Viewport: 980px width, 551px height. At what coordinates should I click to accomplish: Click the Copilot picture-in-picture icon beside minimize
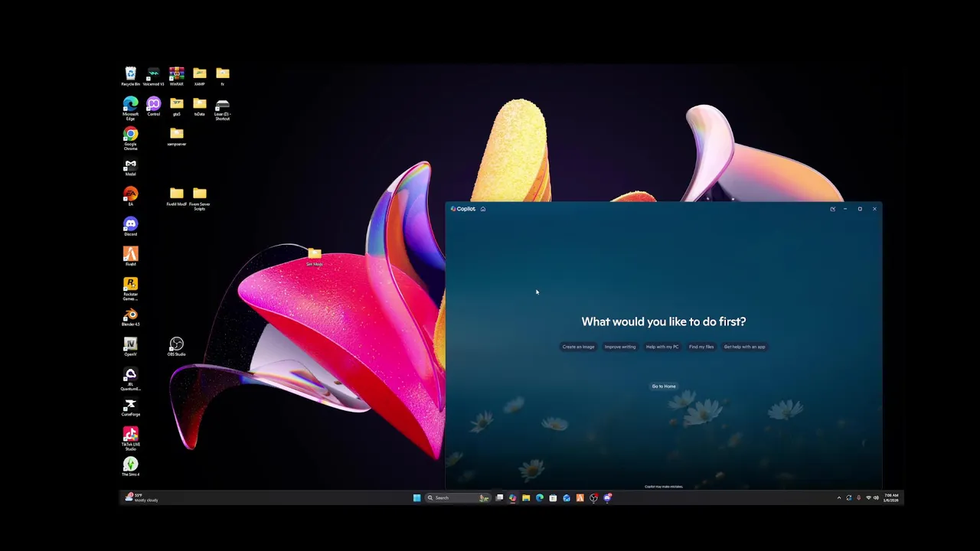[832, 209]
